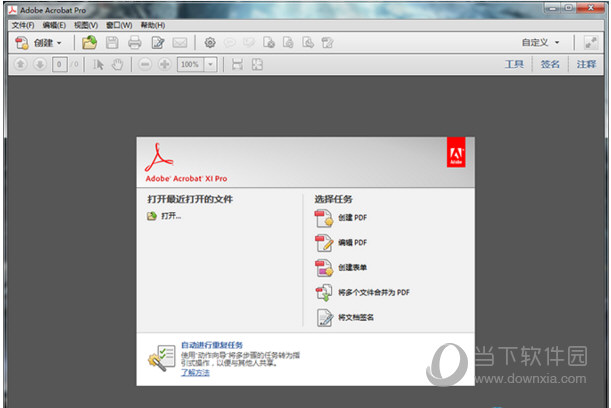Open the 编辑(E) menu
Screen dimensions: 611x408
[54, 25]
